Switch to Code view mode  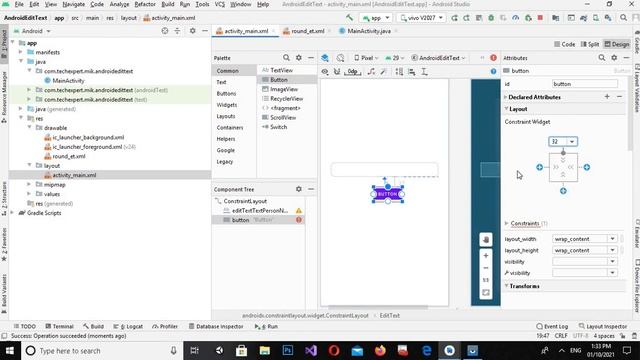(564, 44)
